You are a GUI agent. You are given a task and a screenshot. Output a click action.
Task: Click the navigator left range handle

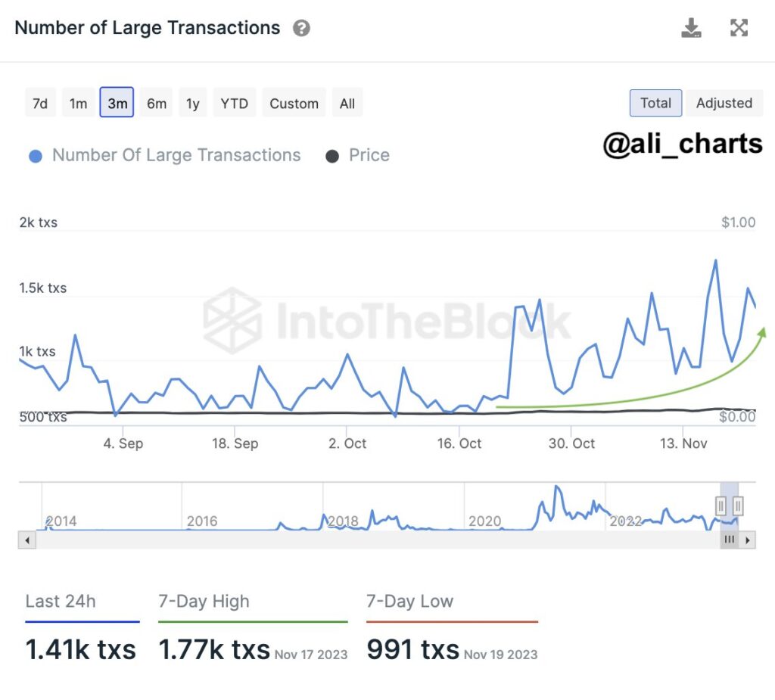pos(721,506)
